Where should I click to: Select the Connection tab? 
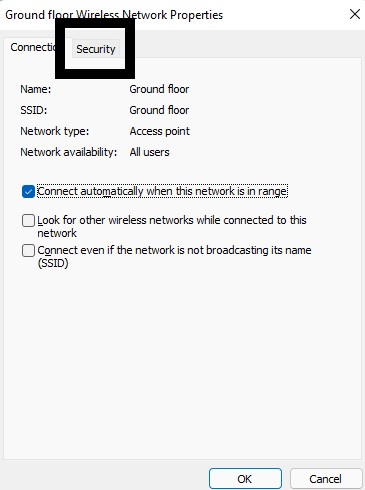click(x=33, y=47)
